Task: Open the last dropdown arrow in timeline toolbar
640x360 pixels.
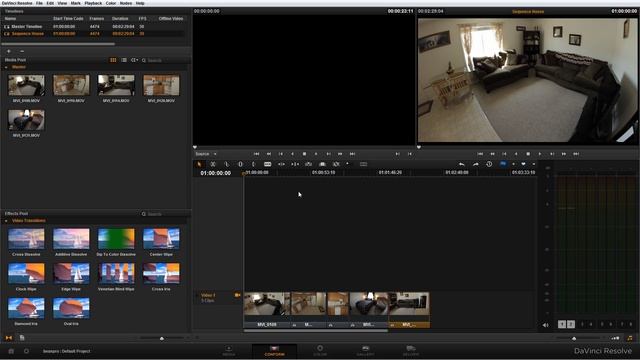Action: click(x=533, y=164)
